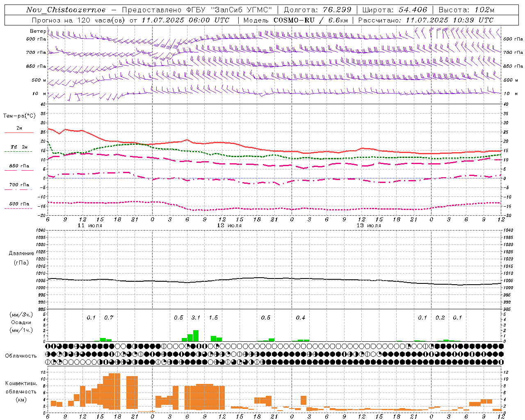Screen dimensions: 525x420
Task: Click the 'Давление' pressure section label
Action: coord(21,253)
